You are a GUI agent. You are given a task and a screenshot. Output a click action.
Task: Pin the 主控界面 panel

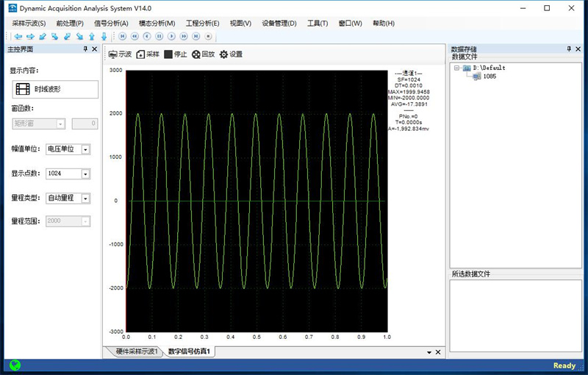tap(85, 49)
